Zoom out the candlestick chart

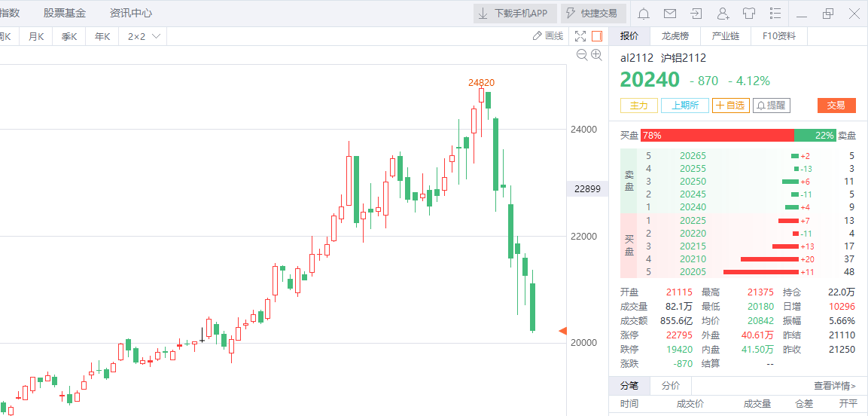point(581,54)
